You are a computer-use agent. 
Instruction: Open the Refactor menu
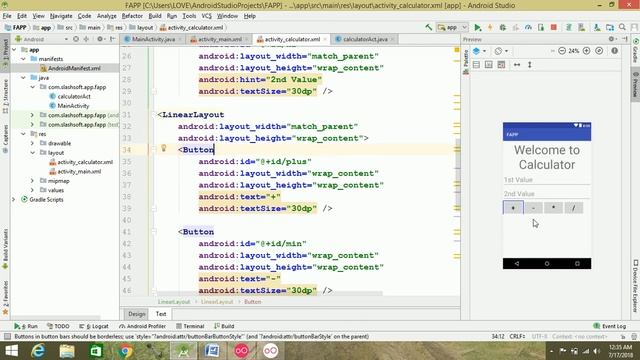[x=132, y=16]
